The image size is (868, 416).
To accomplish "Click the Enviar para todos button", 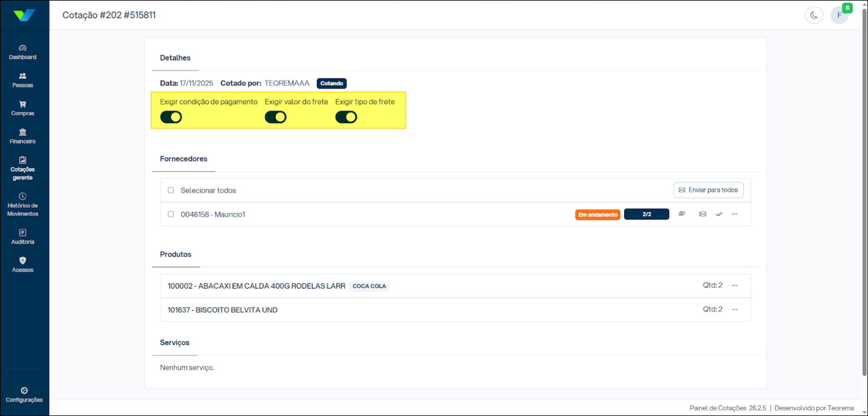I will click(x=708, y=190).
